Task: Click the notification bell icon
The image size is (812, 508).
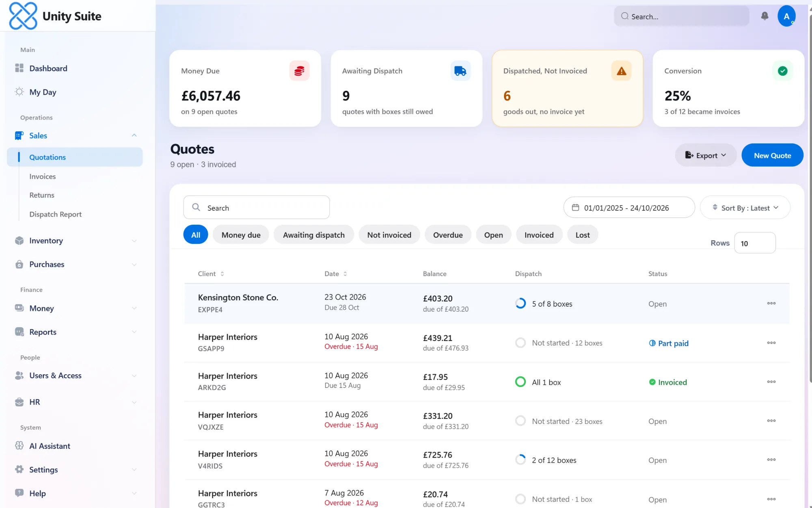Action: coord(764,16)
